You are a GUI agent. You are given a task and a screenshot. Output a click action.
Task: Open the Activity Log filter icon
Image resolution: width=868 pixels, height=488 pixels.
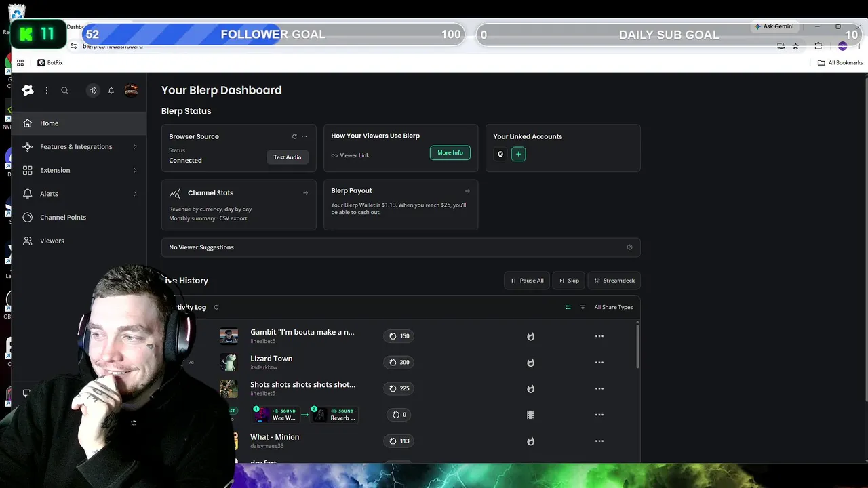582,307
